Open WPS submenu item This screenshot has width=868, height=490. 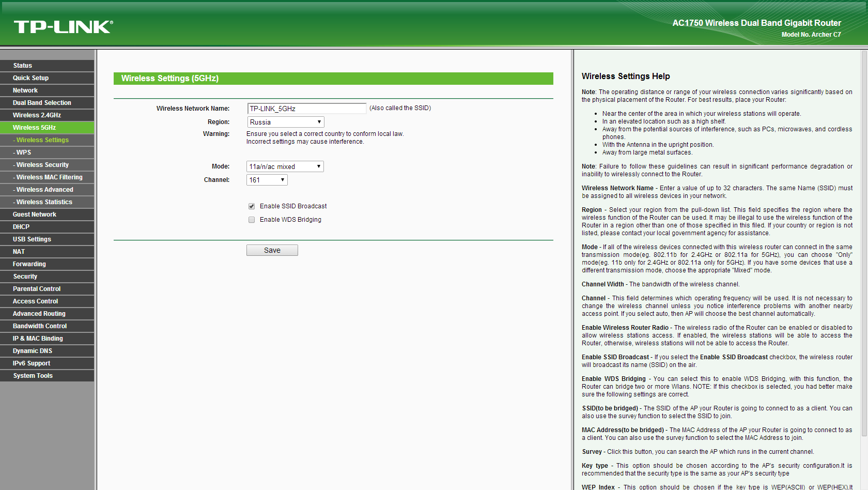click(47, 152)
